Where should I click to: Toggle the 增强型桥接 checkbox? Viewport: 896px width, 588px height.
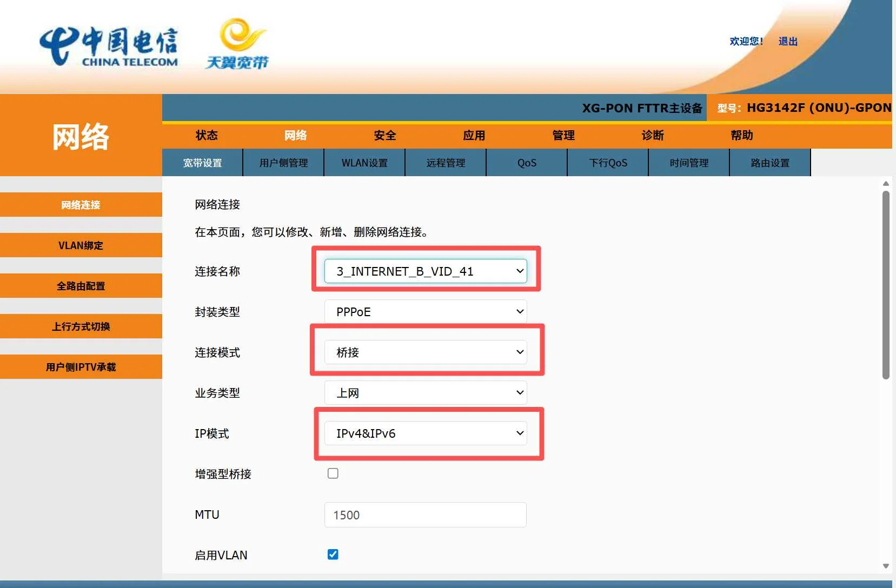(333, 473)
